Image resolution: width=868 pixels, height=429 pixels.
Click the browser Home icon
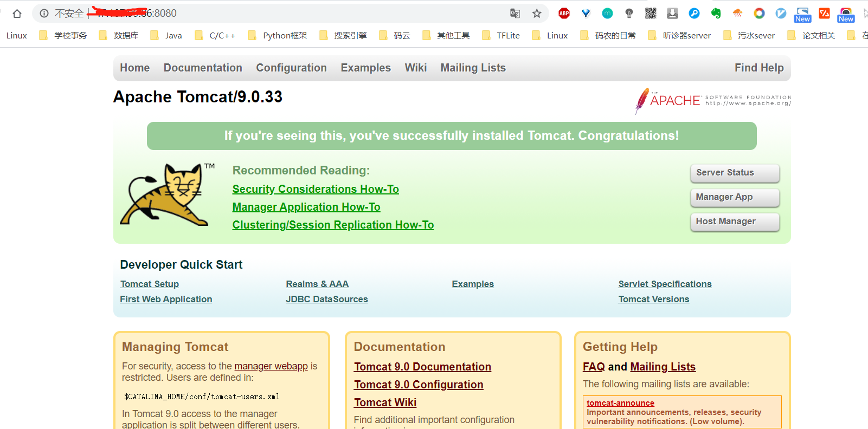(x=17, y=14)
